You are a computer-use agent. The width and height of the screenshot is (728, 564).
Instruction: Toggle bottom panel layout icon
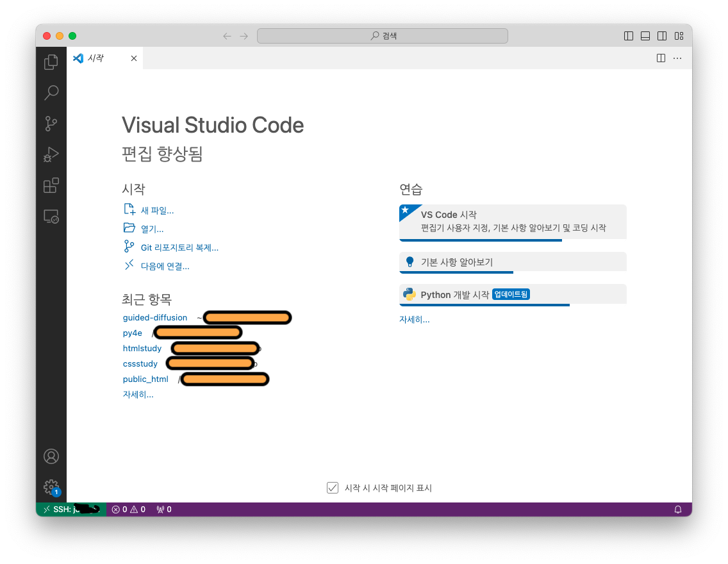click(x=645, y=36)
